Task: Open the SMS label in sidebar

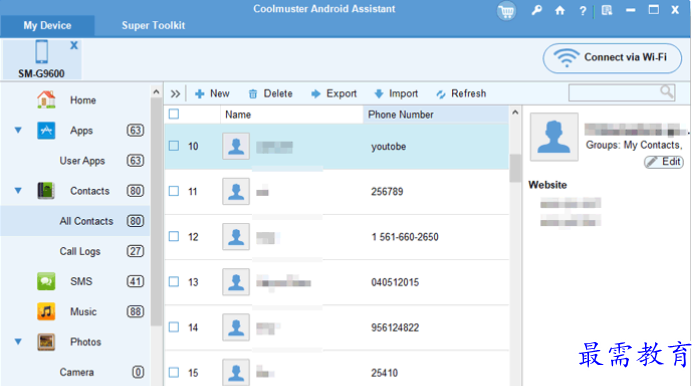Action: pyautogui.click(x=81, y=281)
